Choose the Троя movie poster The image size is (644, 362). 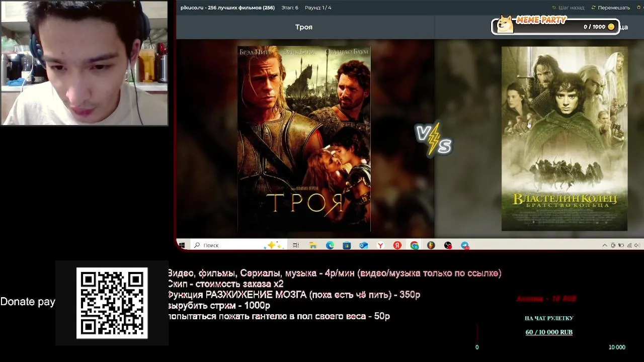[304, 139]
